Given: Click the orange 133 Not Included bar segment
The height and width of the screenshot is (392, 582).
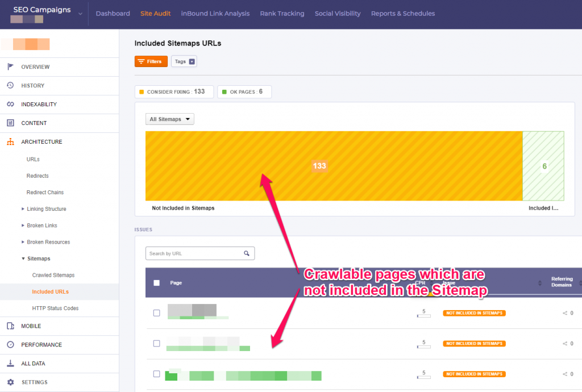Looking at the screenshot, I should [x=334, y=166].
